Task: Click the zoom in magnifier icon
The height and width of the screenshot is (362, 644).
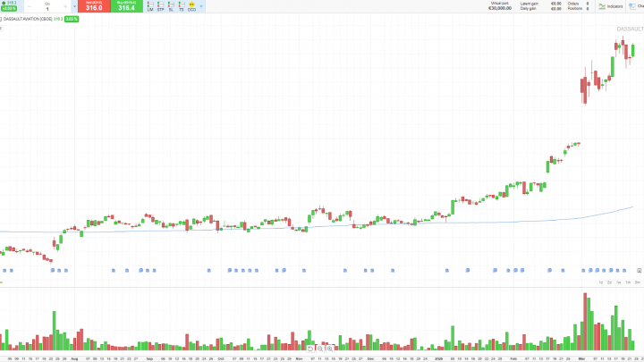Action: point(330,349)
